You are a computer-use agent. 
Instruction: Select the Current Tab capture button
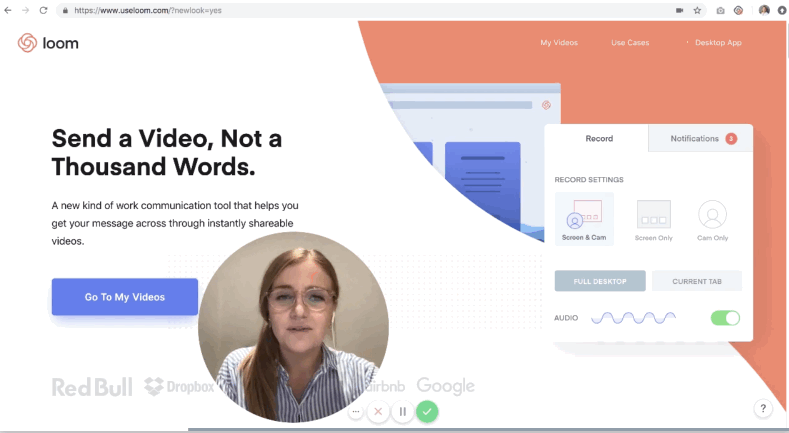click(x=696, y=281)
